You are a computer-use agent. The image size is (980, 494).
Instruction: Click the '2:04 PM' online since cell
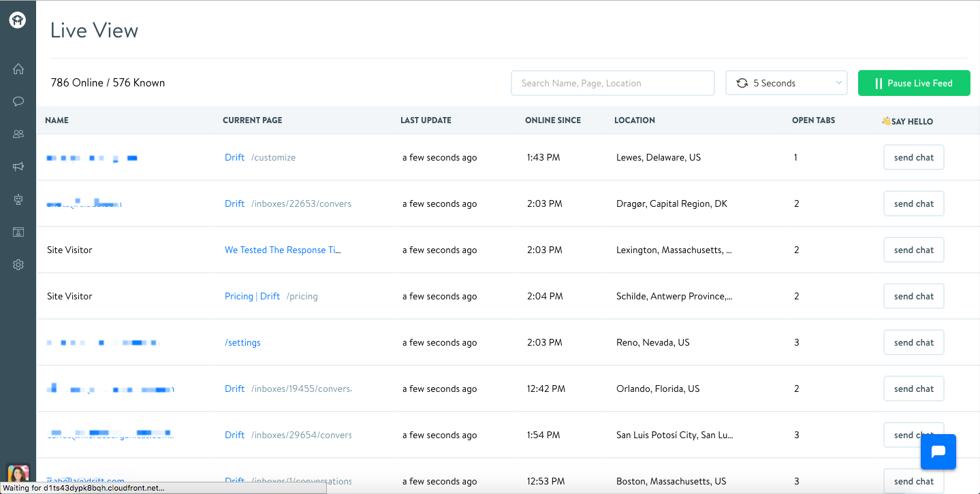click(545, 296)
